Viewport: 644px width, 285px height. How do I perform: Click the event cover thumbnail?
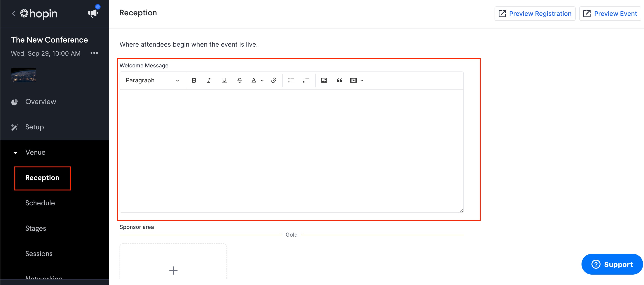24,75
